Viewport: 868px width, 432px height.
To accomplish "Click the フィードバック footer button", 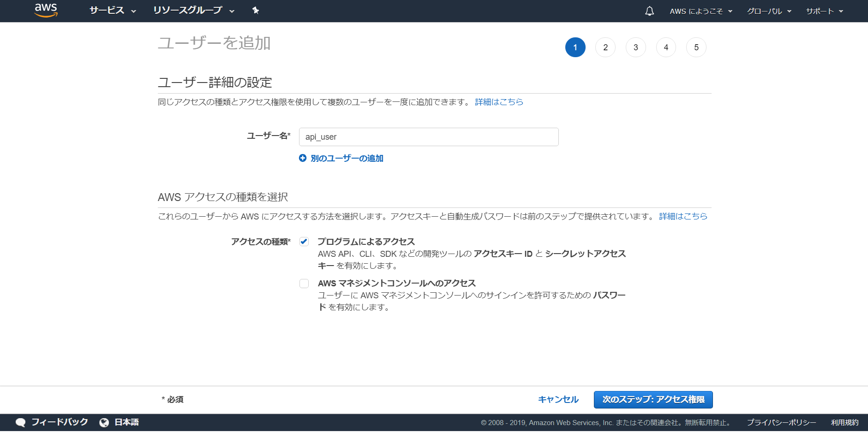I will click(60, 422).
